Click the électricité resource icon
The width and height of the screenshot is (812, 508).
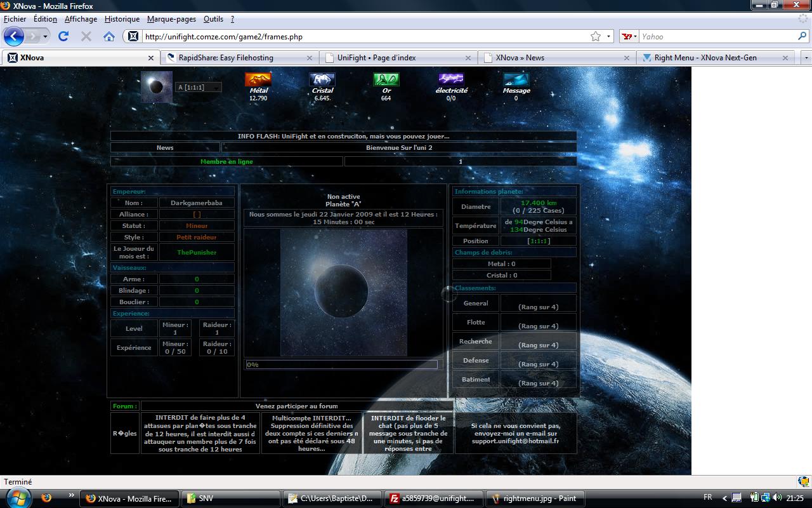point(451,79)
